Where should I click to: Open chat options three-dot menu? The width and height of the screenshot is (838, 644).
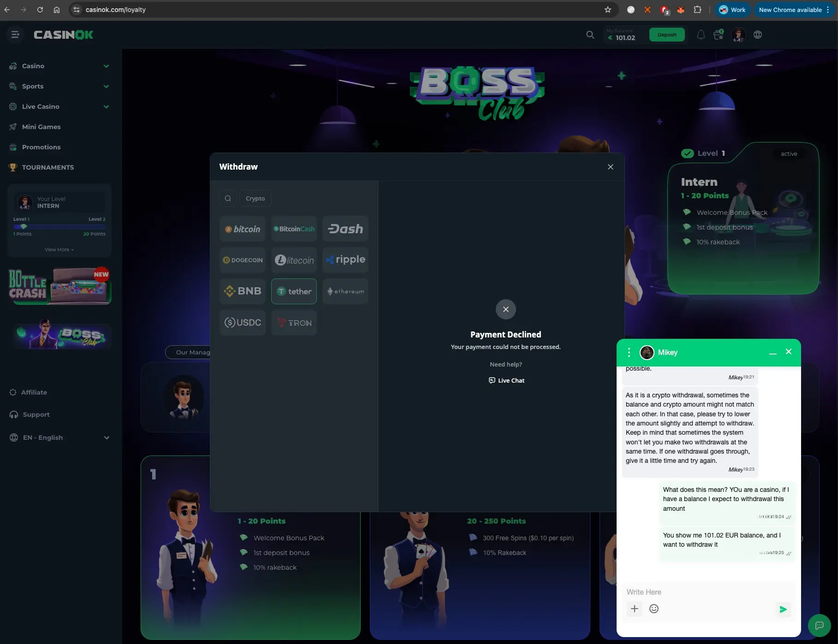point(629,352)
